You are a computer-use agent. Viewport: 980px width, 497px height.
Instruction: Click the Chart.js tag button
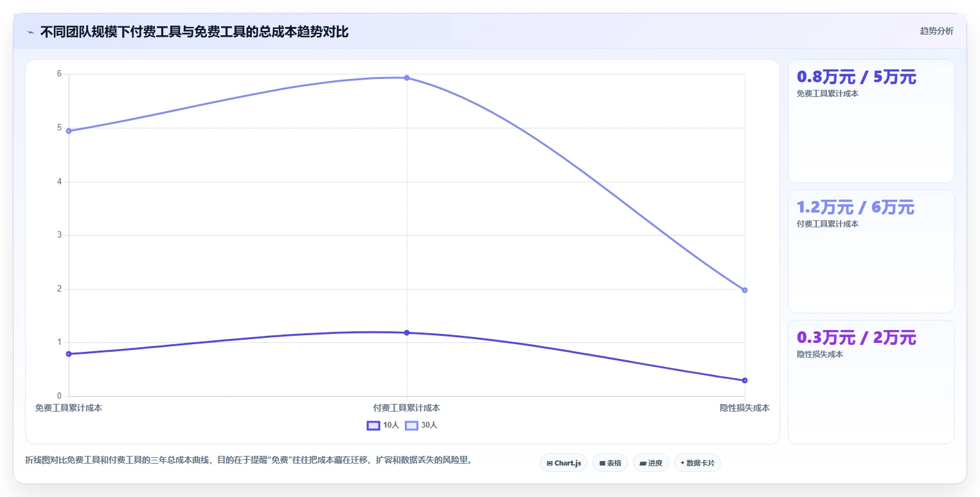point(564,463)
